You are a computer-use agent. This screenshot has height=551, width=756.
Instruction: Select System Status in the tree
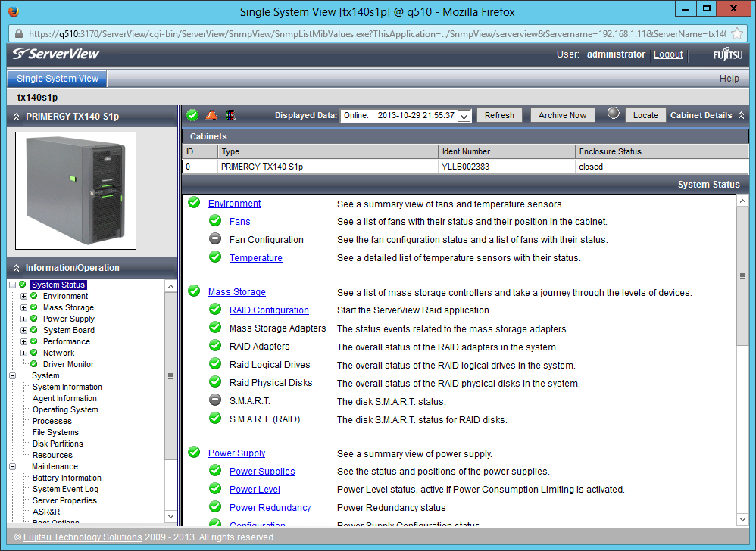tap(58, 285)
